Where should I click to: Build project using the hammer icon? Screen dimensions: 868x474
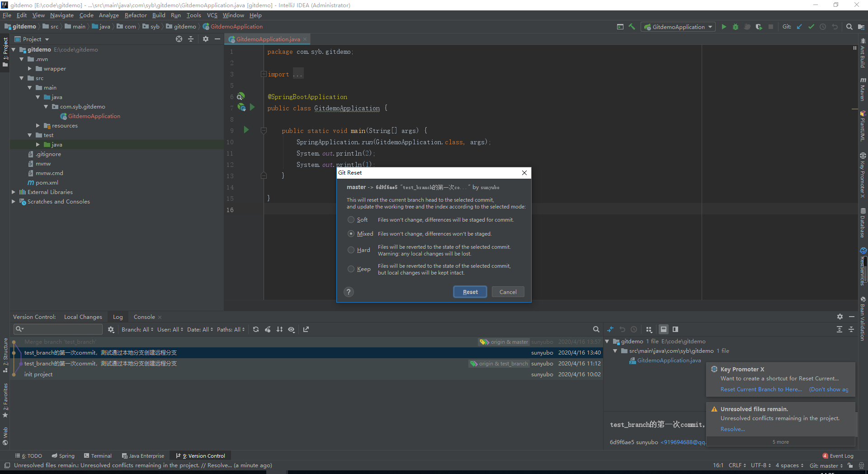point(632,27)
